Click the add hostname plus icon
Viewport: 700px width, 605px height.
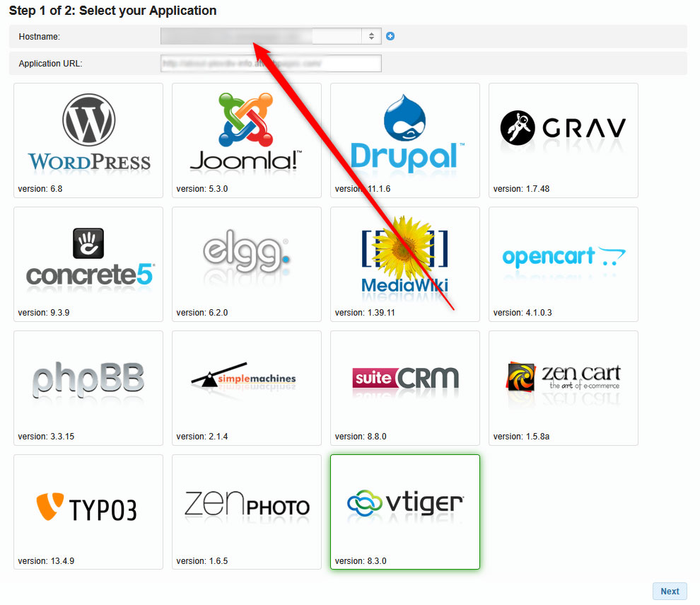point(390,35)
